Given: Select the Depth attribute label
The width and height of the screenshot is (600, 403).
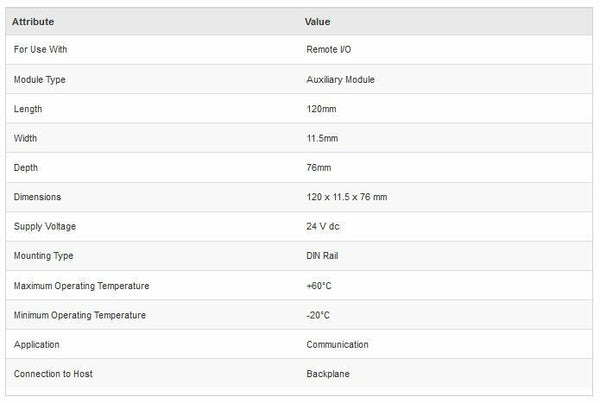Looking at the screenshot, I should [26, 167].
